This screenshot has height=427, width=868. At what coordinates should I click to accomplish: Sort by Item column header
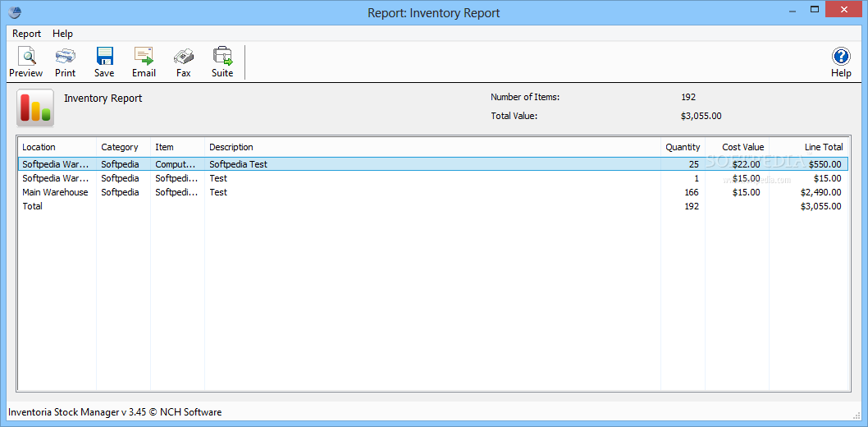(x=178, y=147)
